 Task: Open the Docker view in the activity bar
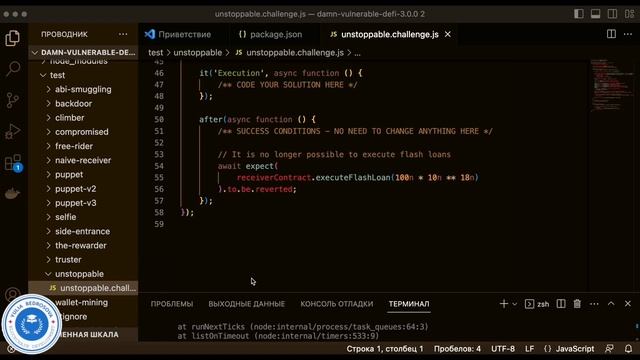(13, 193)
